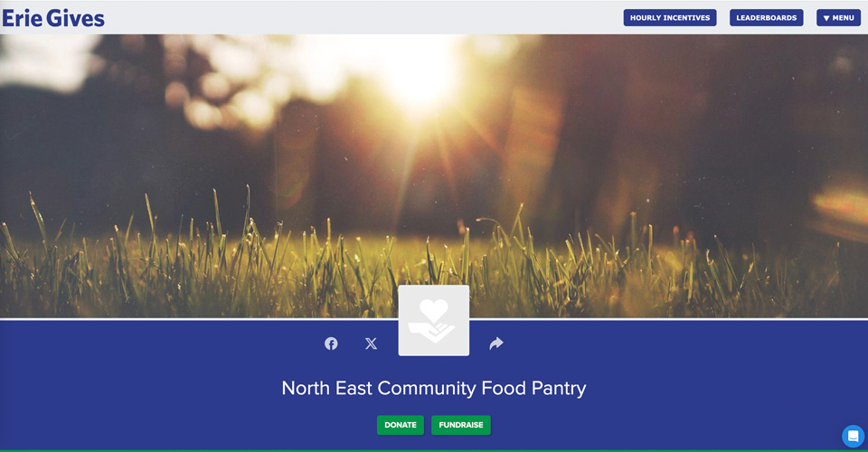Click the word Gives in site logo
This screenshot has width=868, height=452.
click(x=76, y=18)
